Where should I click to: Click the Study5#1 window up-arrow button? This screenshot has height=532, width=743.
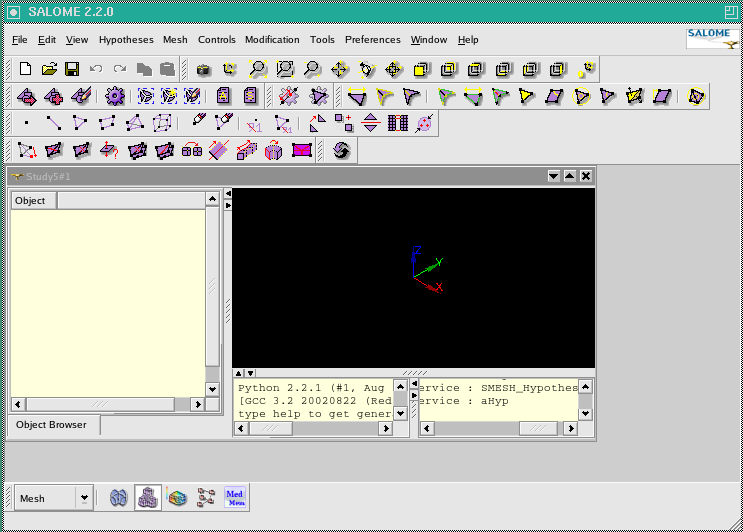coord(570,176)
